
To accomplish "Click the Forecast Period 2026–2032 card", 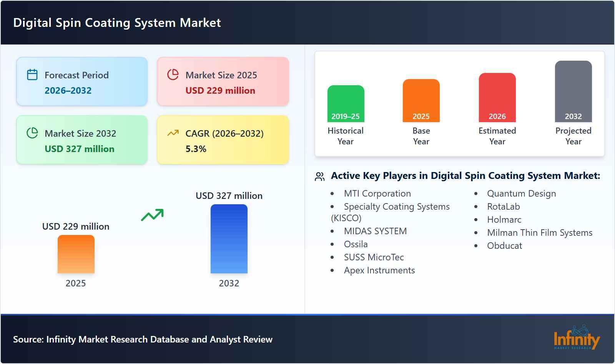I will (x=81, y=81).
